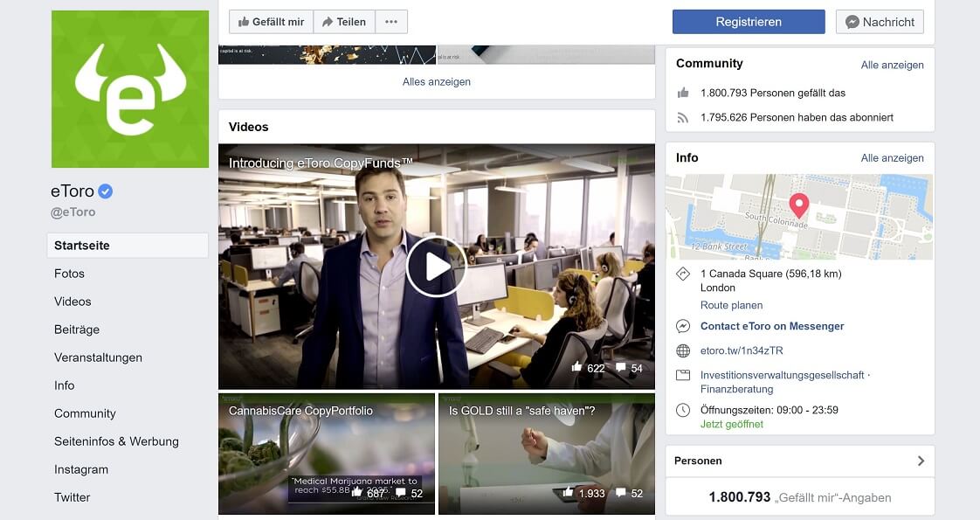
Task: Open the three-dots more options menu
Action: click(391, 22)
